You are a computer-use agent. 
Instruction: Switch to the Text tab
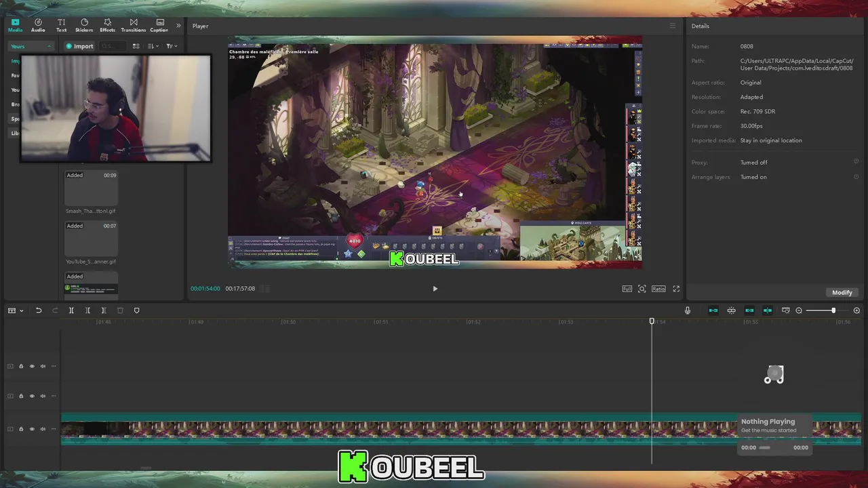point(61,26)
